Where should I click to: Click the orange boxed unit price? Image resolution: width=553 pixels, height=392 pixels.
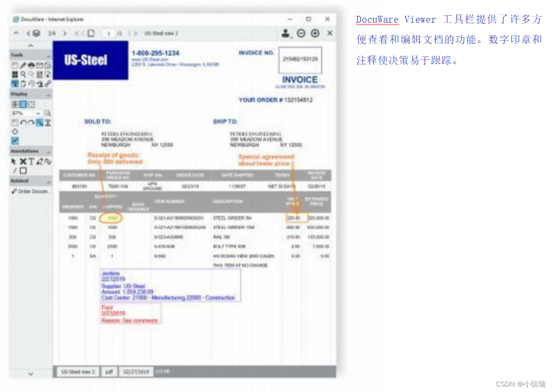(297, 218)
